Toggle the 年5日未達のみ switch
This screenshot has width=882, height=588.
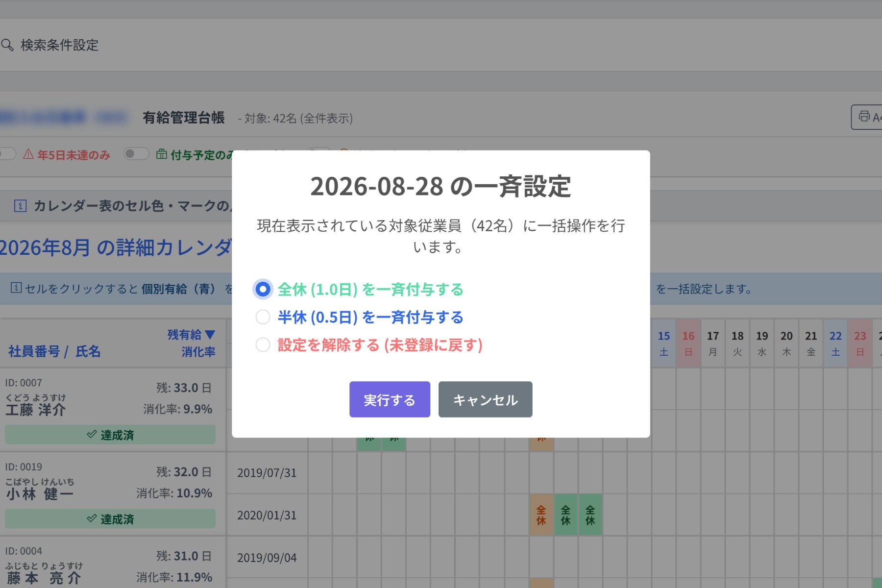coord(7,154)
